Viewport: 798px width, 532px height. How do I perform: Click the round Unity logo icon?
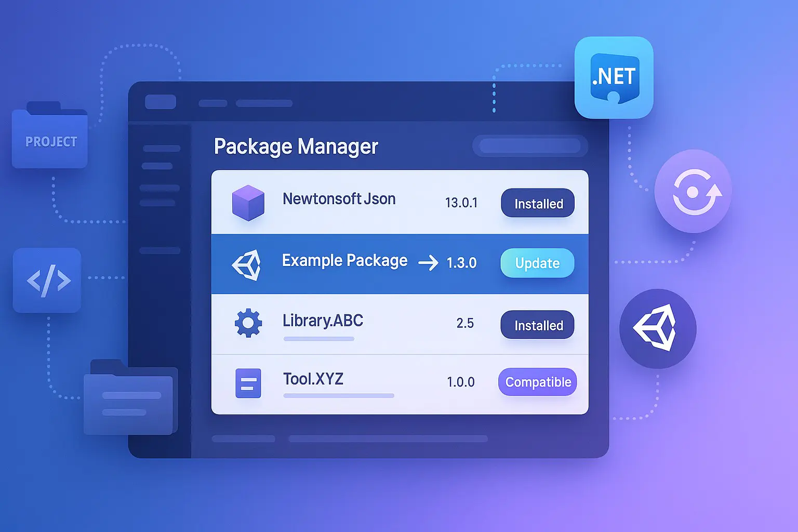coord(657,328)
